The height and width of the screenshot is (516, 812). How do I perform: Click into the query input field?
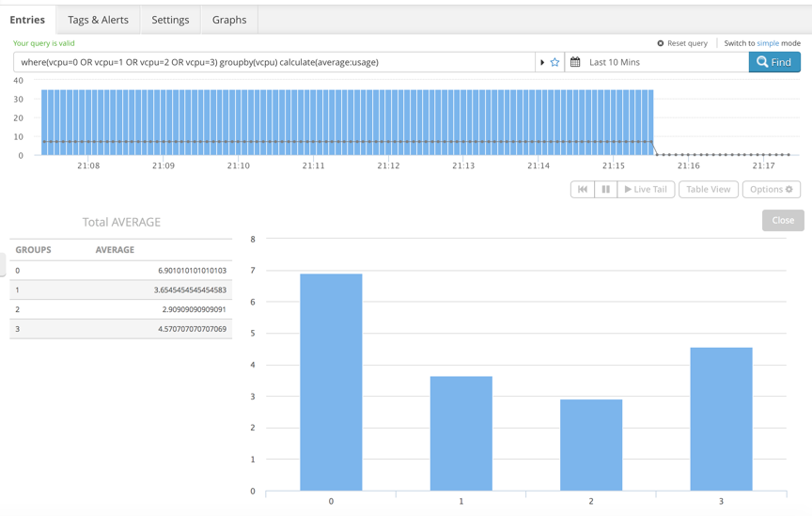click(273, 62)
